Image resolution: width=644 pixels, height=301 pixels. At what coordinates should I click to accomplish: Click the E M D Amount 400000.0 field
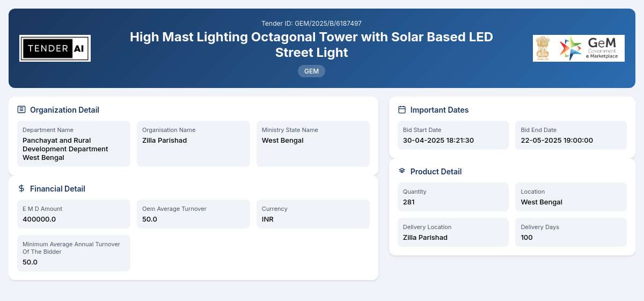coord(74,214)
